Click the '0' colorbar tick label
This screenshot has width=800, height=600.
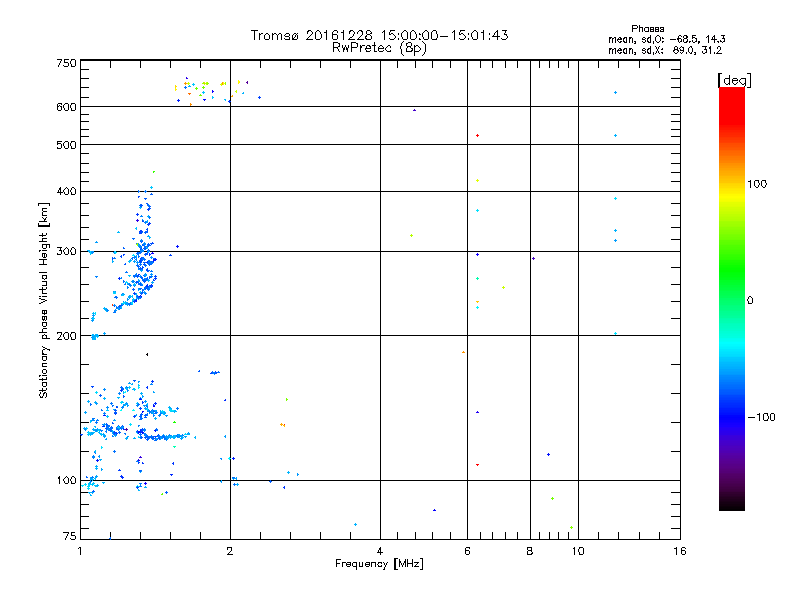tap(750, 300)
